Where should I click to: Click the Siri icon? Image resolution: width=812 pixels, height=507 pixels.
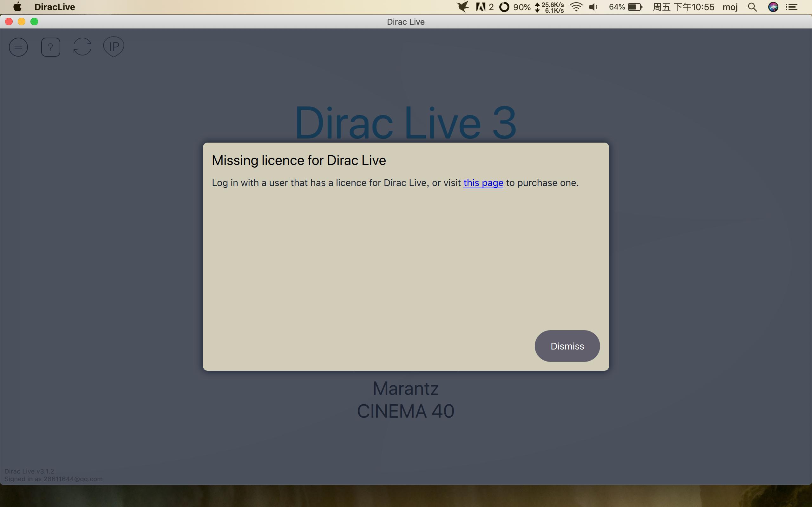(773, 7)
